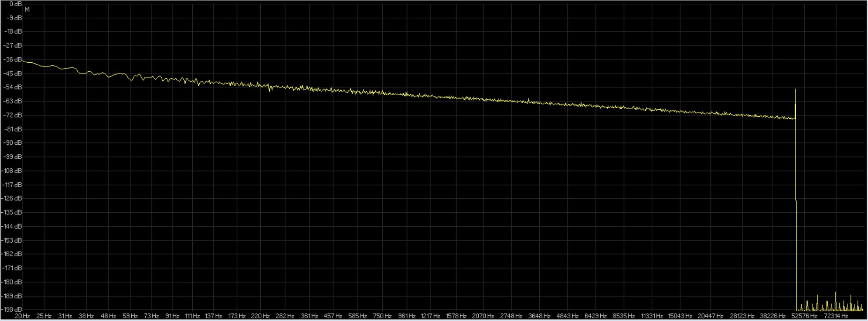
Task: Click the 1578 Hz frequency label
Action: tap(456, 316)
